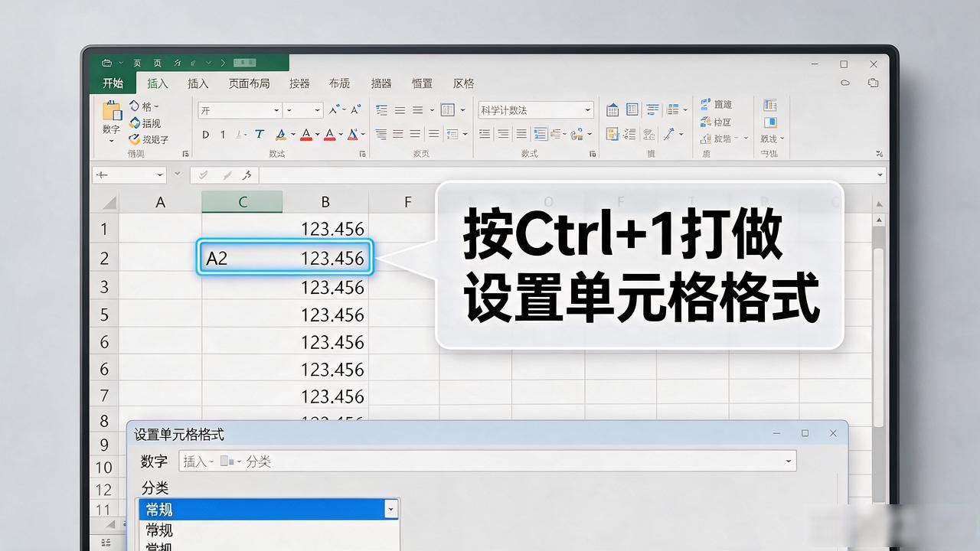Image resolution: width=980 pixels, height=551 pixels.
Task: Click the D button in the font row
Action: pos(205,134)
